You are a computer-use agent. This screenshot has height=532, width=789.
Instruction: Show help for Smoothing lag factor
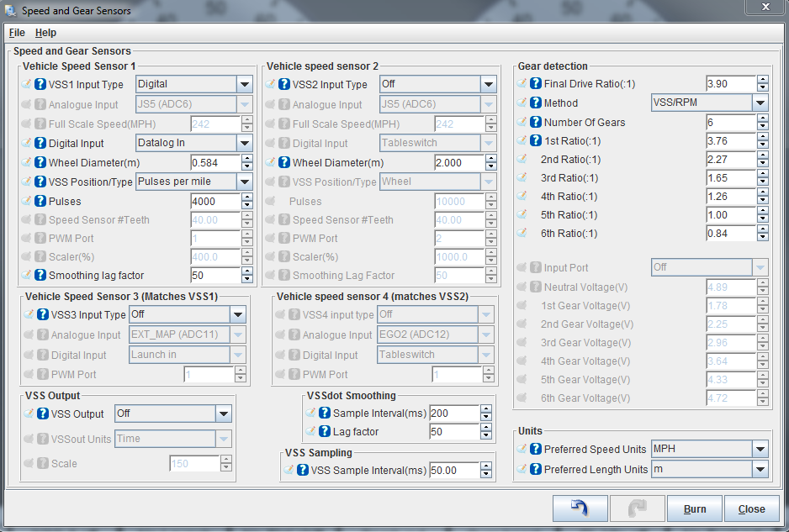click(40, 275)
